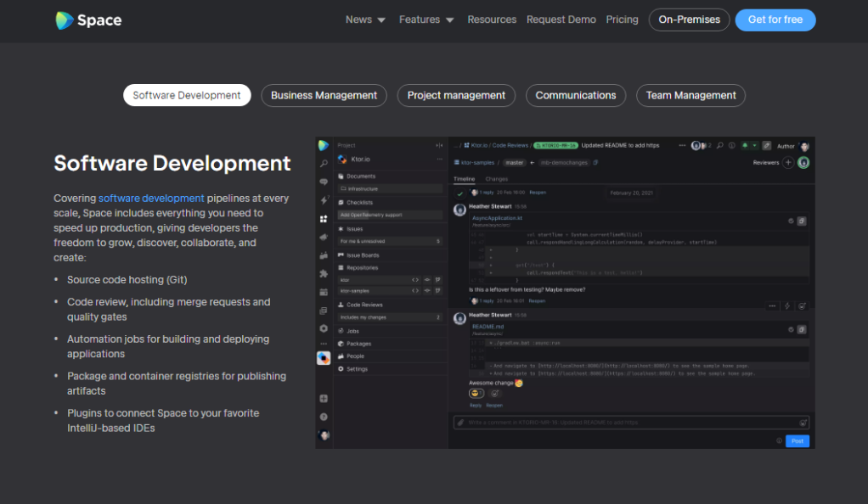Screen dimensions: 868x504
Task: Select the pinned Ktor.io project icon in the sidebar
Action: pyautogui.click(x=324, y=358)
